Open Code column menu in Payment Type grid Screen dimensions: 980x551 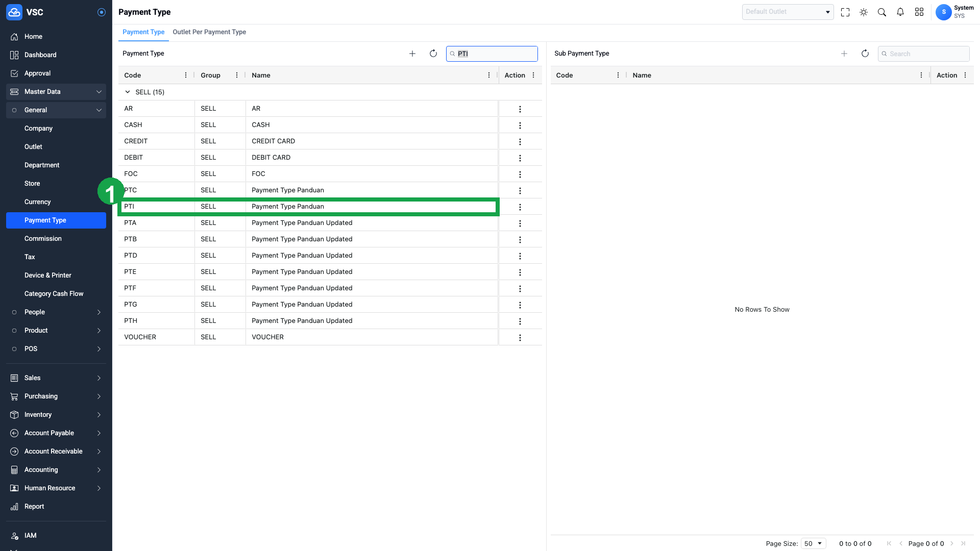pos(186,75)
